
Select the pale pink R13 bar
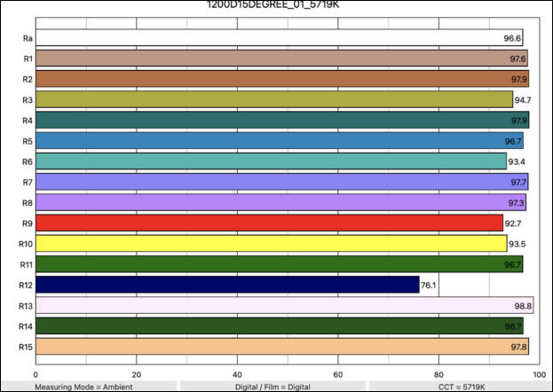[266, 306]
